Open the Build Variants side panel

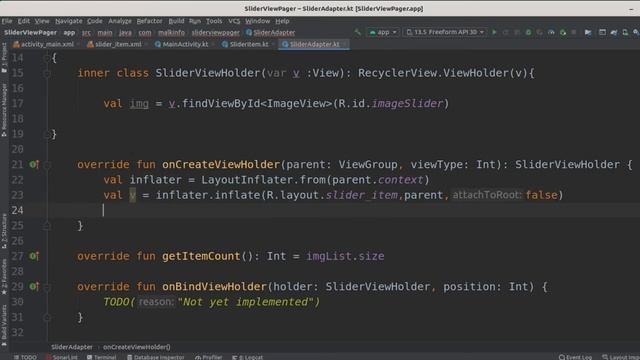(4, 326)
